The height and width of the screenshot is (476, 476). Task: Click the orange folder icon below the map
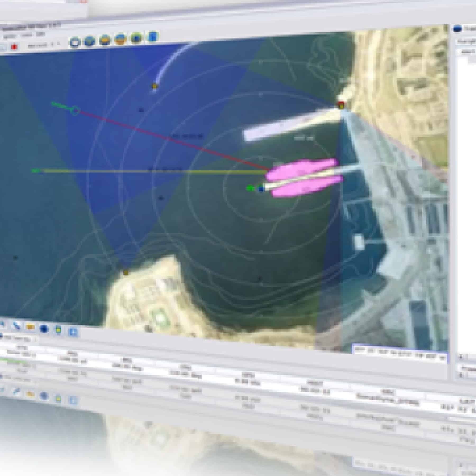point(30,327)
